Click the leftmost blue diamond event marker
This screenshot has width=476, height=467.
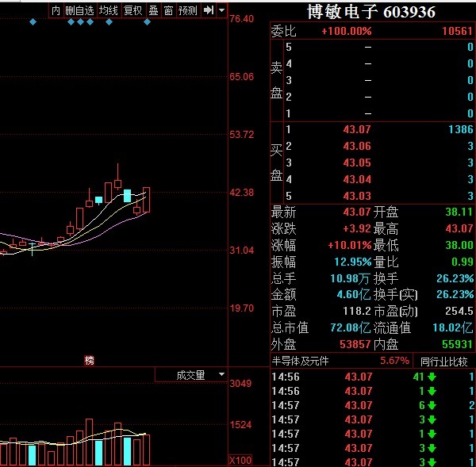pyautogui.click(x=33, y=22)
